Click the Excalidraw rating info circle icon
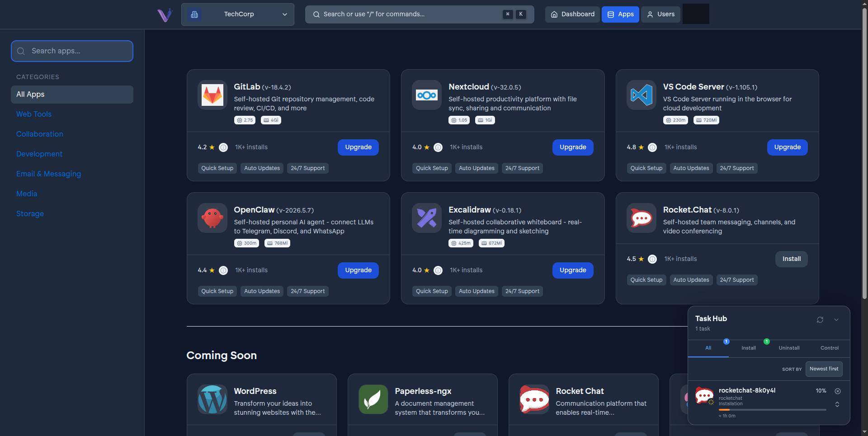This screenshot has height=436, width=868. tap(438, 270)
